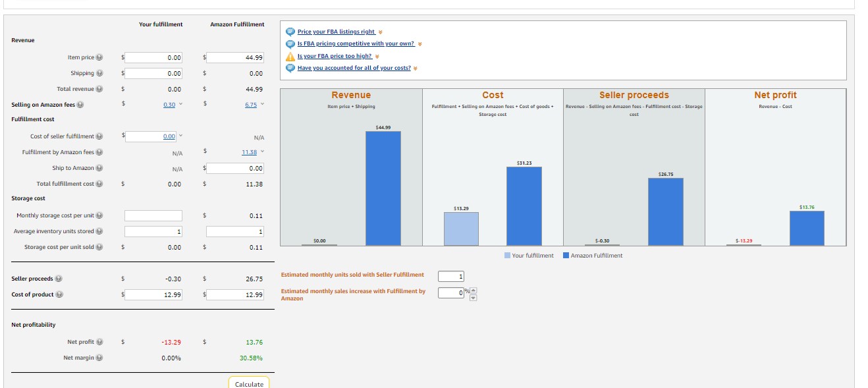The image size is (868, 388).
Task: Click the $31.23 Amazon Fulfillment Cost bar
Action: click(524, 206)
